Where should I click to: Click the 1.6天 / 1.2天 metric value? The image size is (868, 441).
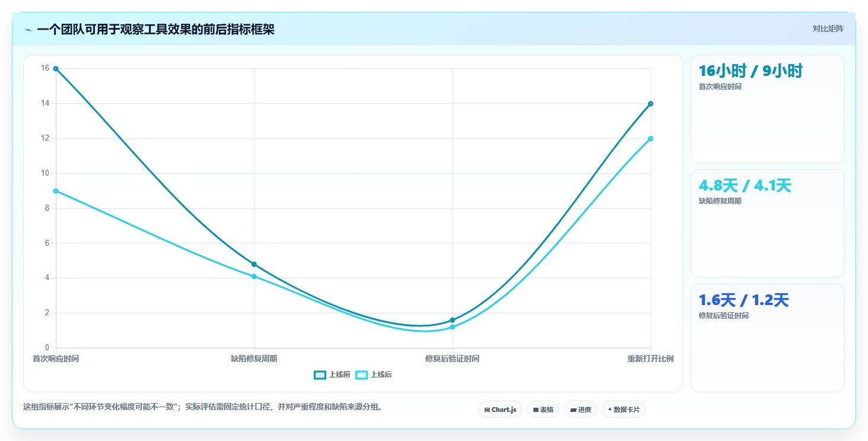[x=744, y=300]
